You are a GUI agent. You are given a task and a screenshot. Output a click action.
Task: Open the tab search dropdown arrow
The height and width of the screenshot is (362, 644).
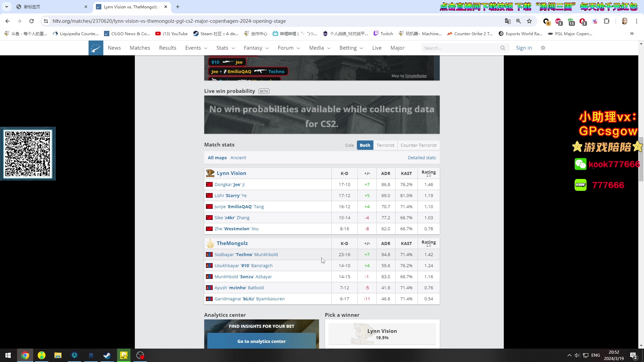pyautogui.click(x=7, y=7)
